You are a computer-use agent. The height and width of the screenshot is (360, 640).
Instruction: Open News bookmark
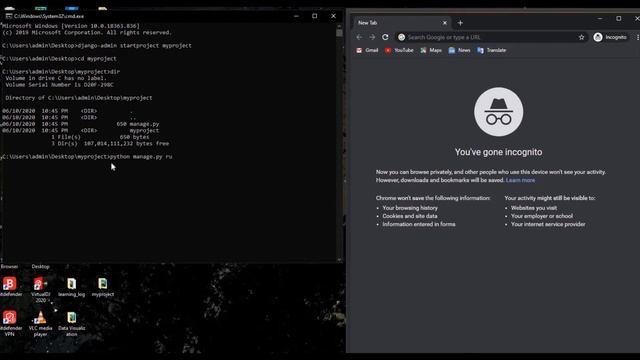pos(459,50)
